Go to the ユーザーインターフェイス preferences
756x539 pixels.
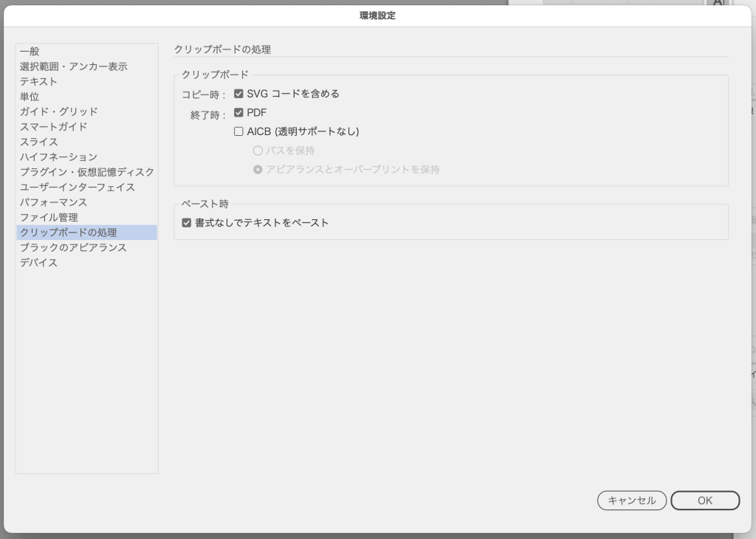(78, 188)
